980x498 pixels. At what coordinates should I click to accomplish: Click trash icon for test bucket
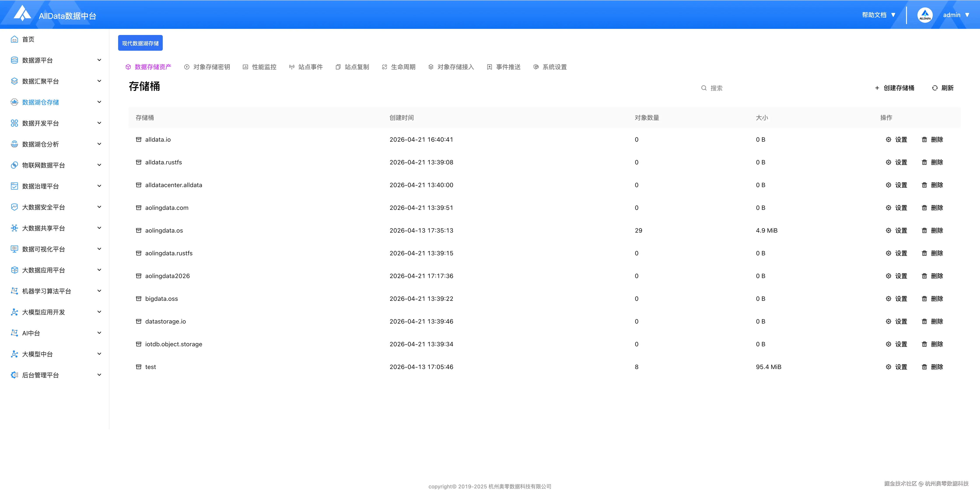[924, 367]
